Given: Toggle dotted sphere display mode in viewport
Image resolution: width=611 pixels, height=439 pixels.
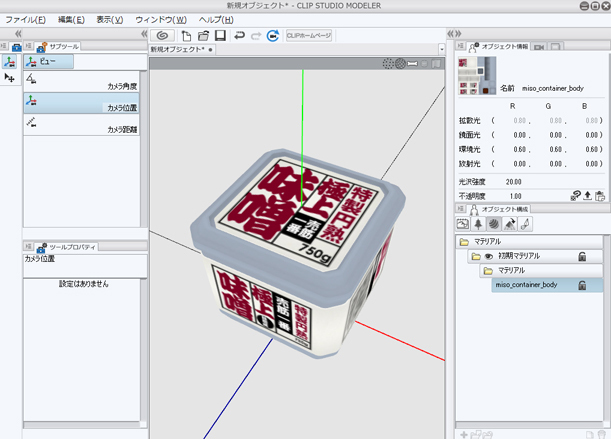Looking at the screenshot, I should tap(388, 63).
